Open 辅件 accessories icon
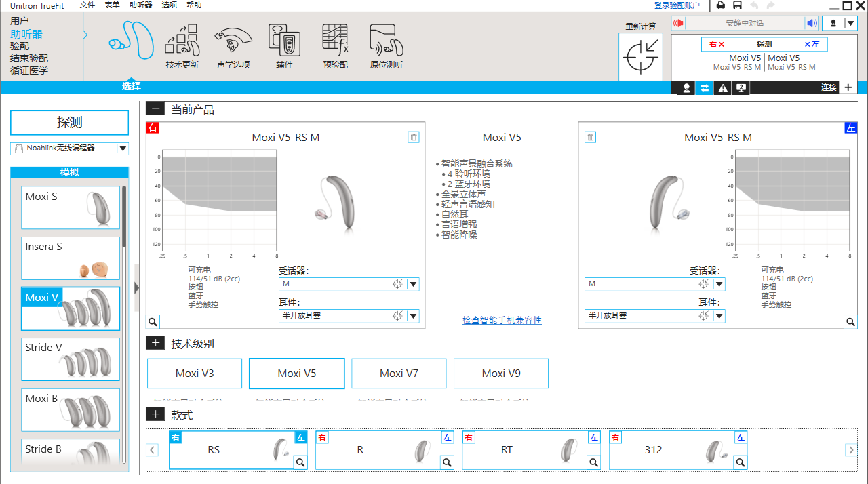The image size is (868, 484). pyautogui.click(x=284, y=47)
